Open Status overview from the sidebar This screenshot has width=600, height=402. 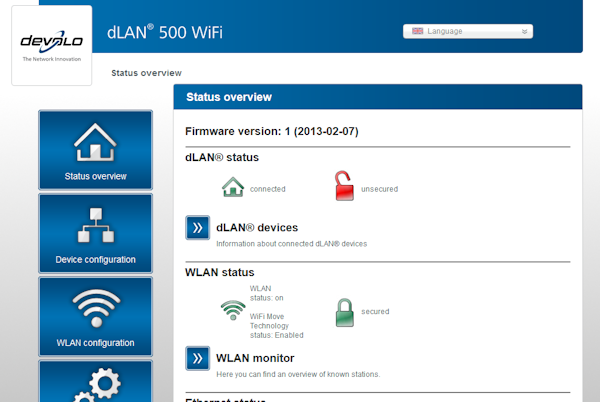(95, 150)
